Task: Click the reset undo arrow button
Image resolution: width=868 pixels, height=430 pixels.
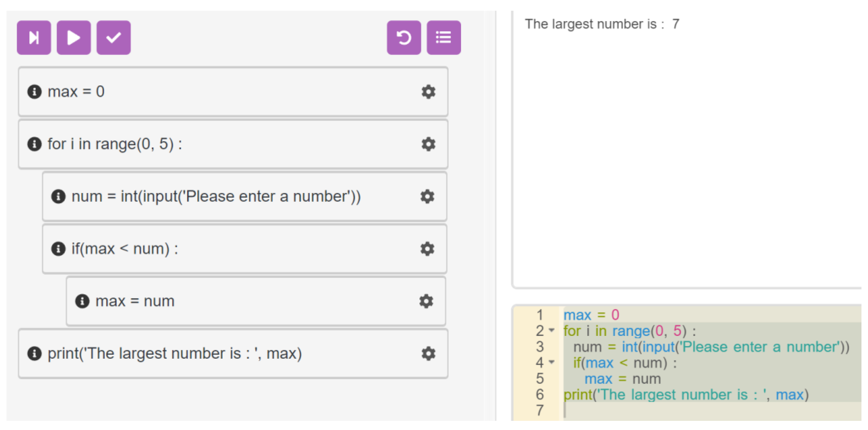Action: (x=403, y=37)
